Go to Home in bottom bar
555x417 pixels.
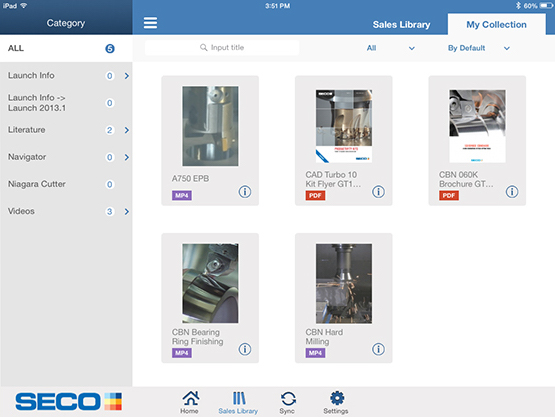click(x=190, y=402)
